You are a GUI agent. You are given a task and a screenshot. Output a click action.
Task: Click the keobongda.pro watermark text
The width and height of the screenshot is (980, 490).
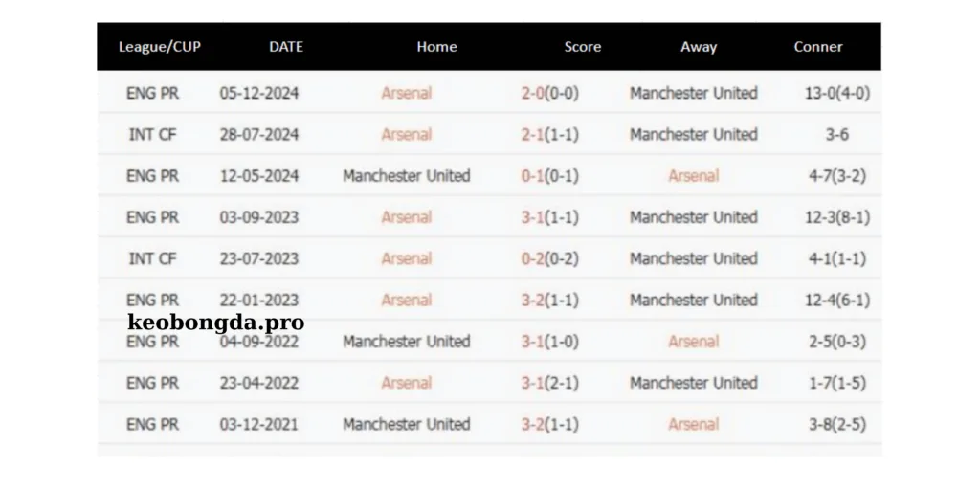pos(215,322)
